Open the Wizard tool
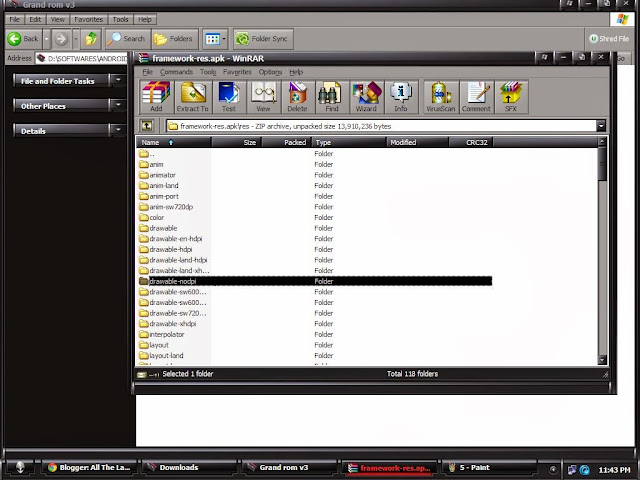The width and height of the screenshot is (640, 480). [366, 97]
